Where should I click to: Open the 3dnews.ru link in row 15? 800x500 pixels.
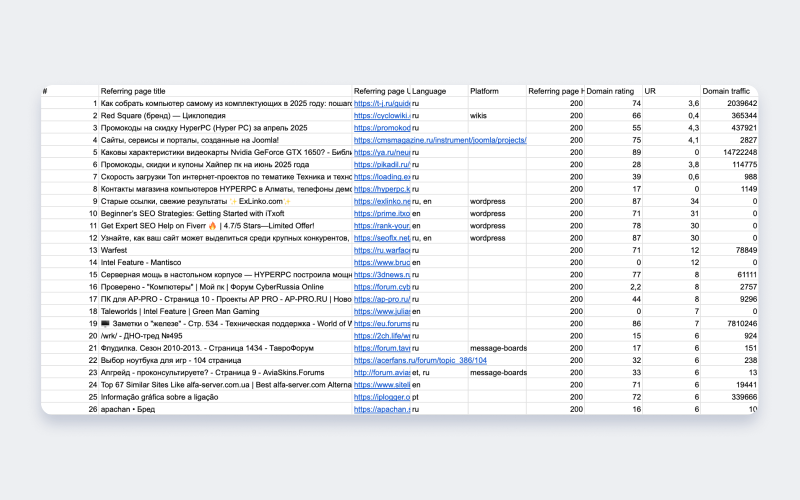point(382,274)
